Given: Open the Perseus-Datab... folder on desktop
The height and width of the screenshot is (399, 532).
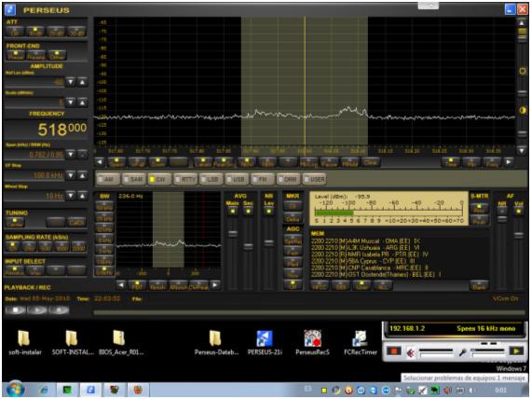Looking at the screenshot, I should (x=216, y=342).
